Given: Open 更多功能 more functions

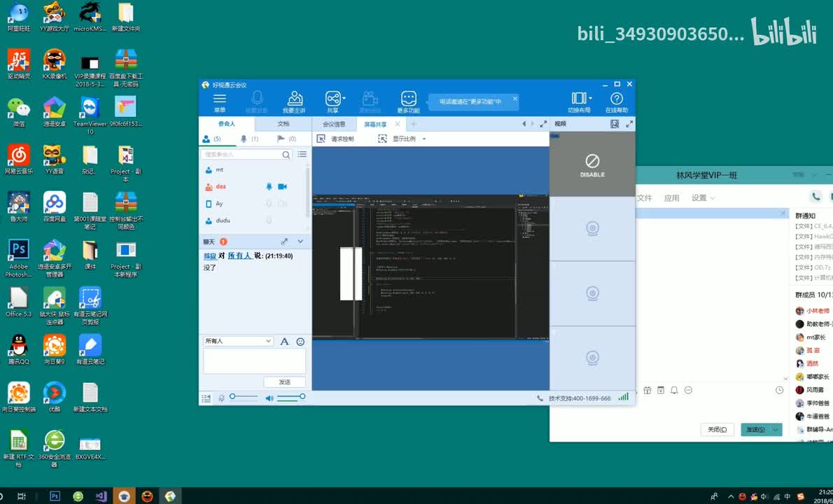Looking at the screenshot, I should click(408, 102).
